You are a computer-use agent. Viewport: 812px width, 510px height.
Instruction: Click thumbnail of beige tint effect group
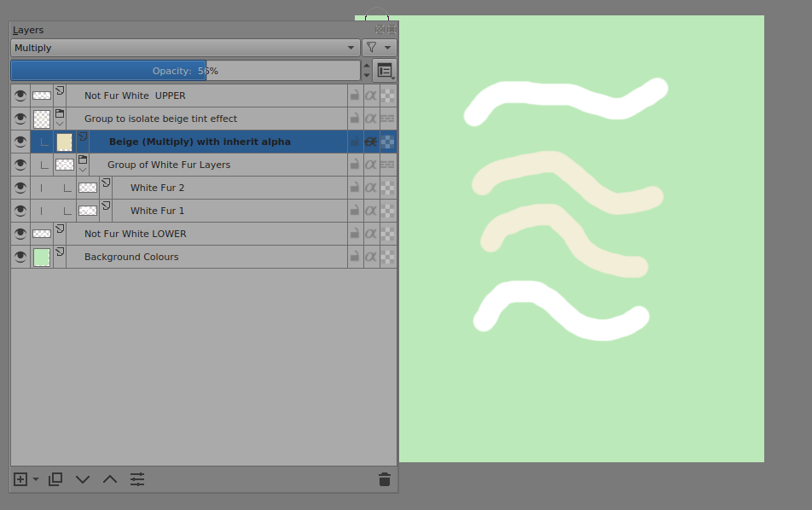(x=42, y=119)
